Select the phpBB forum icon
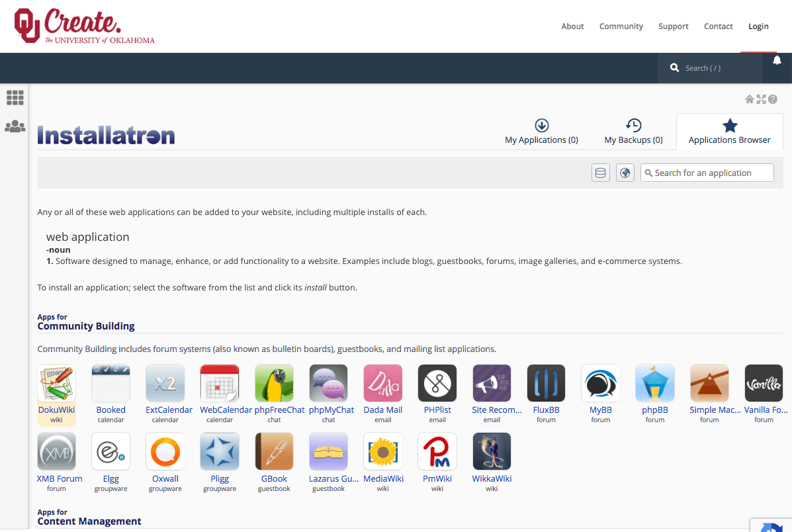The height and width of the screenshot is (532, 792). 655,383
